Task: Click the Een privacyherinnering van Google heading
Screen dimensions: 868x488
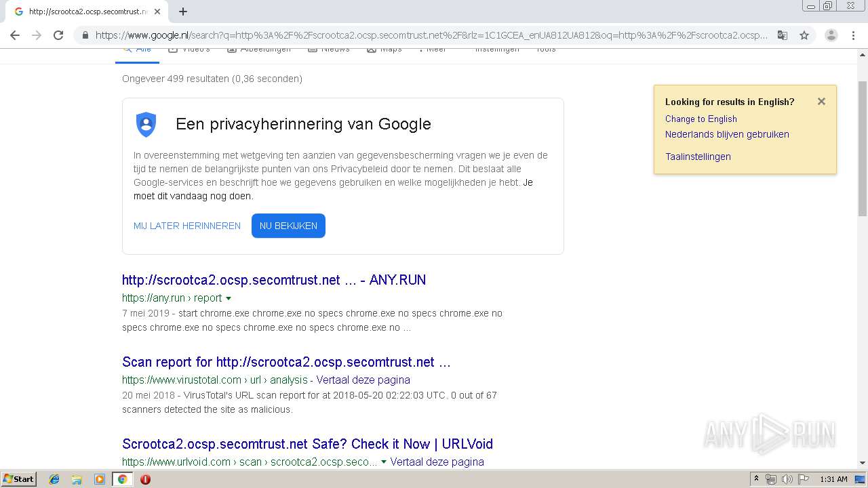Action: point(303,124)
